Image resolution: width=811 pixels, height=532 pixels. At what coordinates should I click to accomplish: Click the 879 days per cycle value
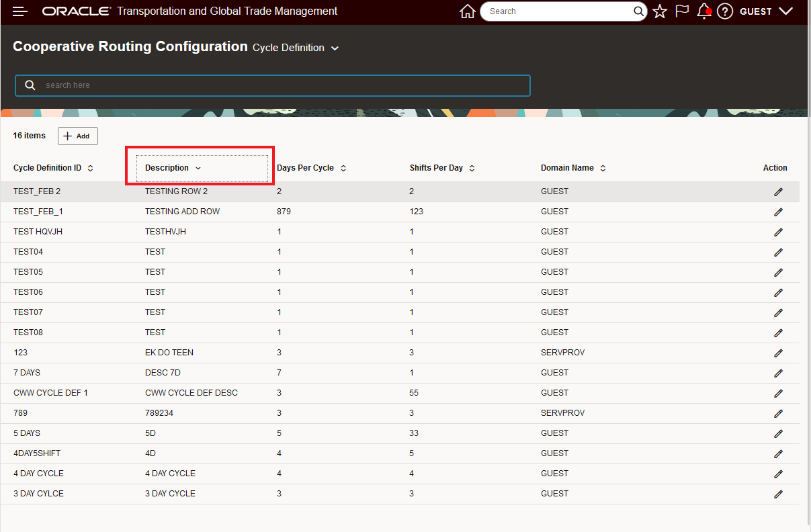click(284, 212)
